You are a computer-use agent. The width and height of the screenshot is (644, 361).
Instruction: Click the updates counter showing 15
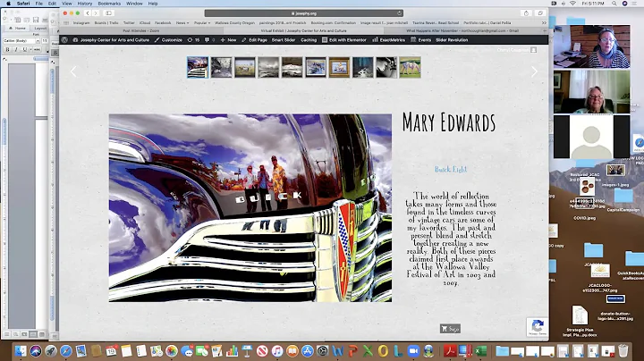pyautogui.click(x=193, y=40)
